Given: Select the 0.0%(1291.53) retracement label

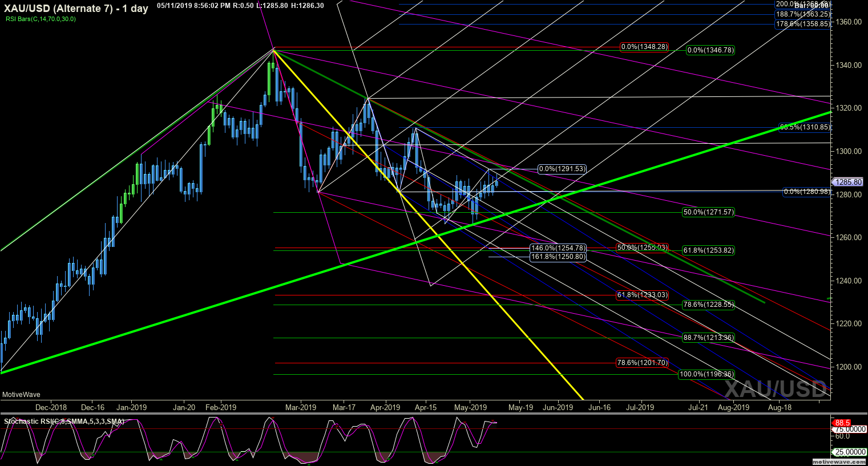Looking at the screenshot, I should pos(562,169).
